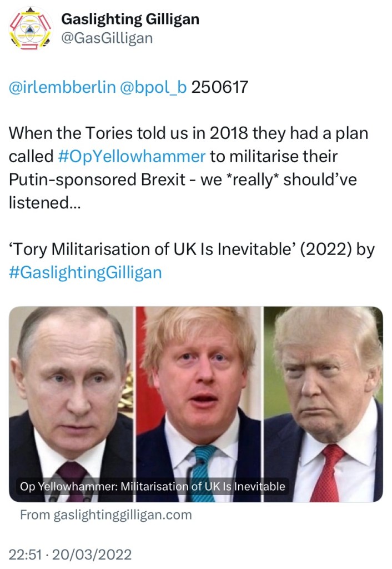Visit the @irlembberlin mention
392x569 pixels.
tap(62, 87)
